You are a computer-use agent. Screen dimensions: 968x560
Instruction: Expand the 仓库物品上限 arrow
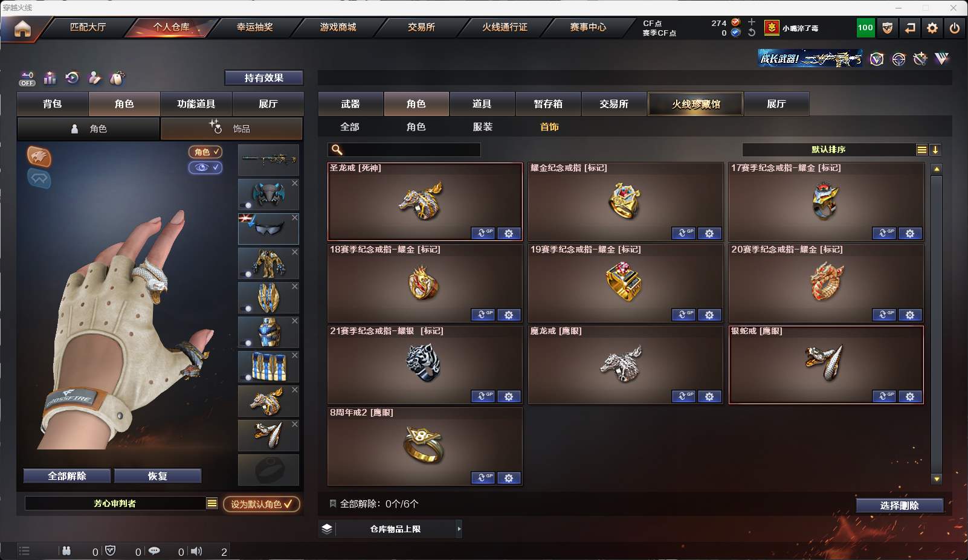tap(459, 529)
